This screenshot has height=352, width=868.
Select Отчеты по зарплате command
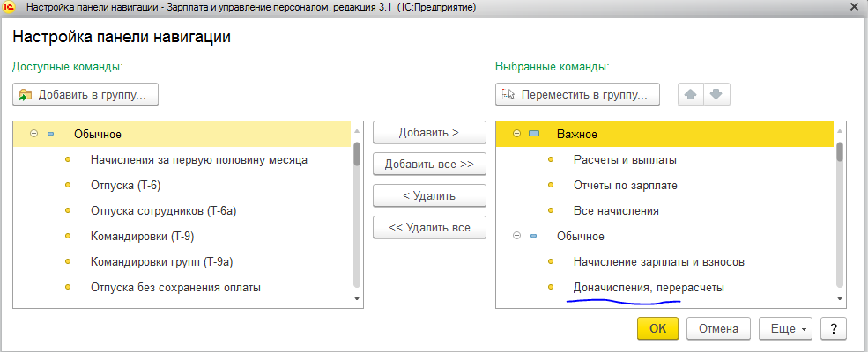tap(626, 185)
